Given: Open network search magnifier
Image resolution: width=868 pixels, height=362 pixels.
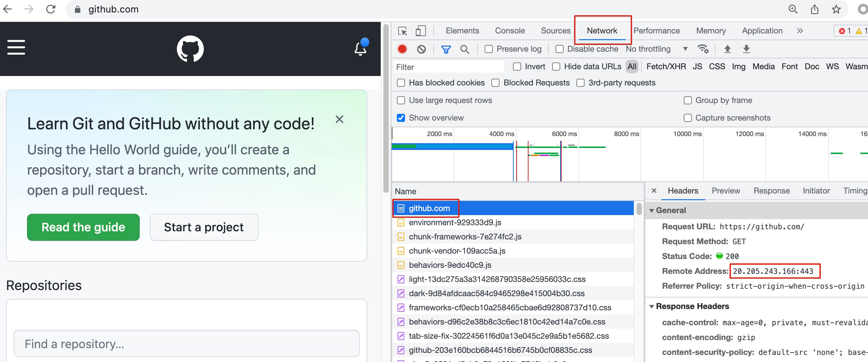Looking at the screenshot, I should point(465,49).
